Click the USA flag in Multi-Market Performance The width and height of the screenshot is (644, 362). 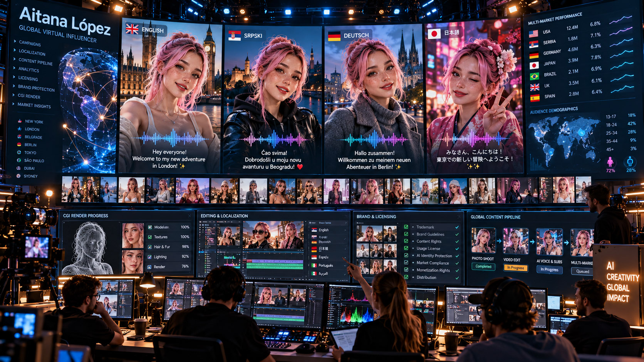[x=533, y=33]
